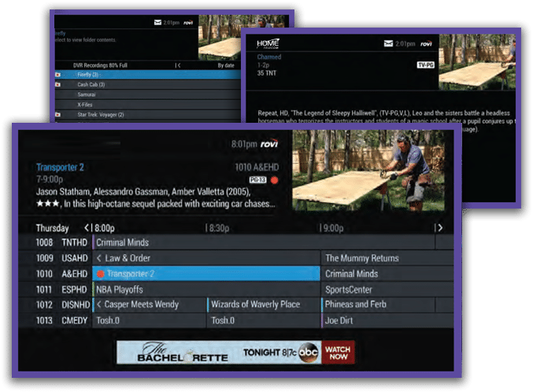
Task: Click the WATCH NOW button on ad banner
Action: pos(339,353)
